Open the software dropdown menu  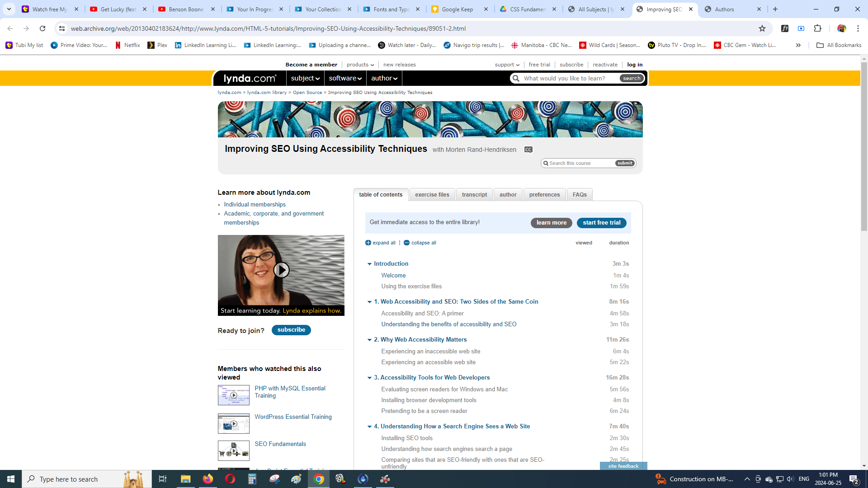coord(345,78)
